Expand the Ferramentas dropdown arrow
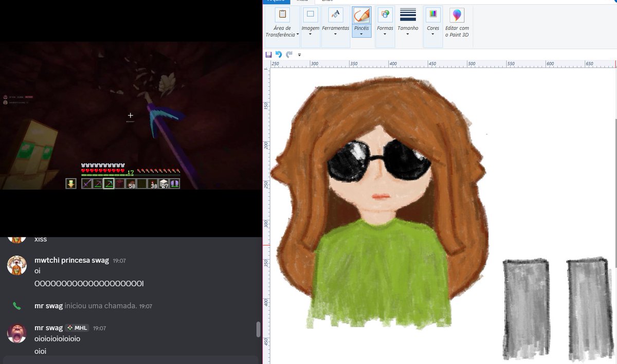617x364 pixels. click(335, 34)
